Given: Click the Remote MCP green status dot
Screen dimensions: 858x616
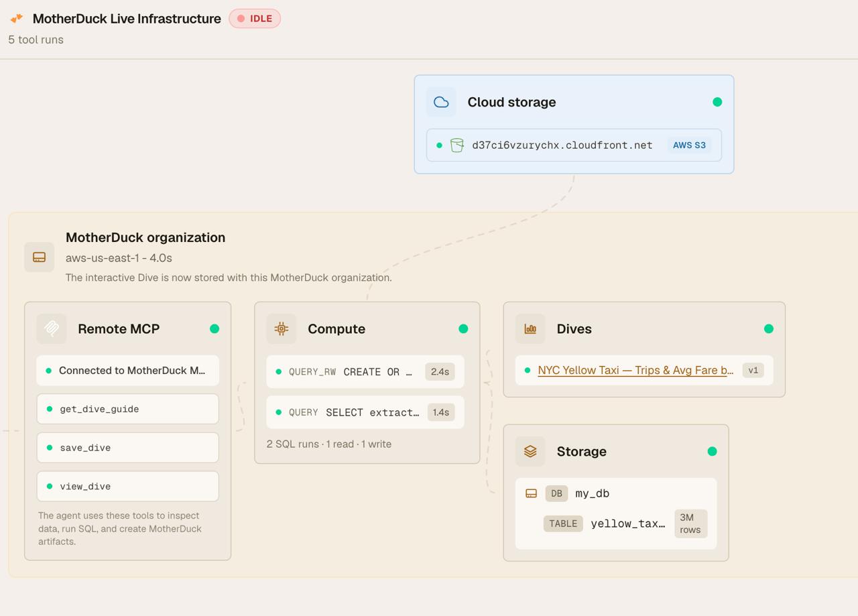Looking at the screenshot, I should [214, 328].
